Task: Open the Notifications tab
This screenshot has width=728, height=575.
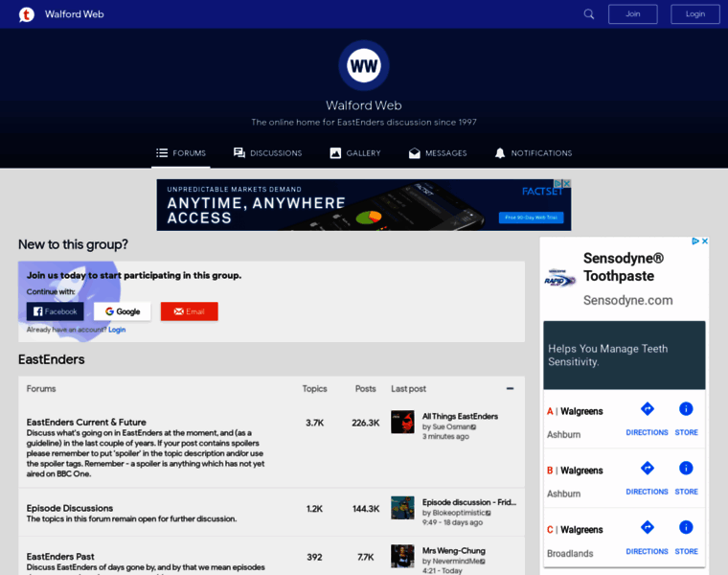Action: pyautogui.click(x=533, y=153)
